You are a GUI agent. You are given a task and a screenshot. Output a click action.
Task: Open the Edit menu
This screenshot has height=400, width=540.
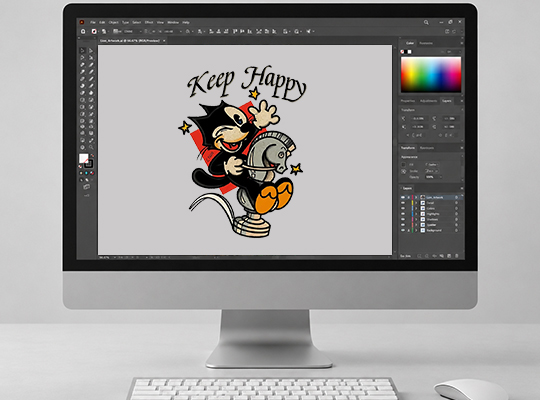coord(102,22)
